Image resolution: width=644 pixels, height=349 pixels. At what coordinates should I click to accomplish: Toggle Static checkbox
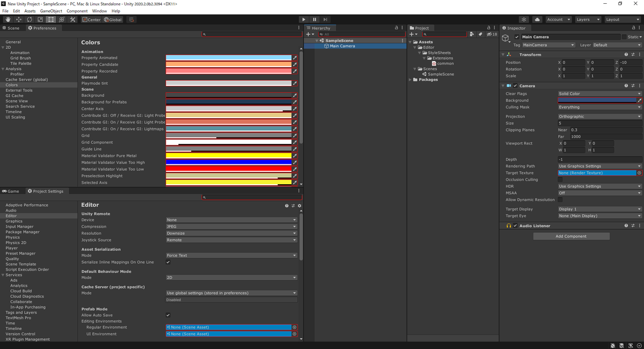point(624,37)
